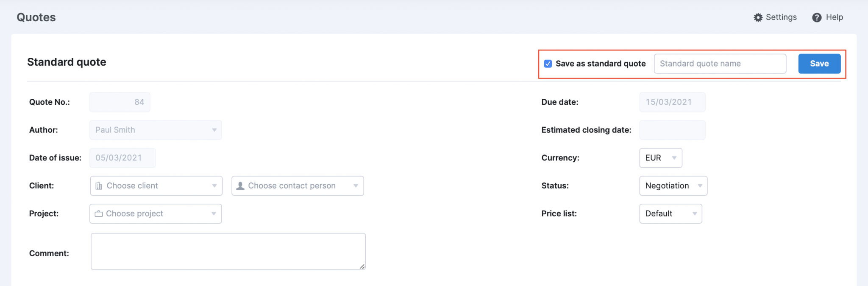
Task: Click inside the Comment text box
Action: 228,251
